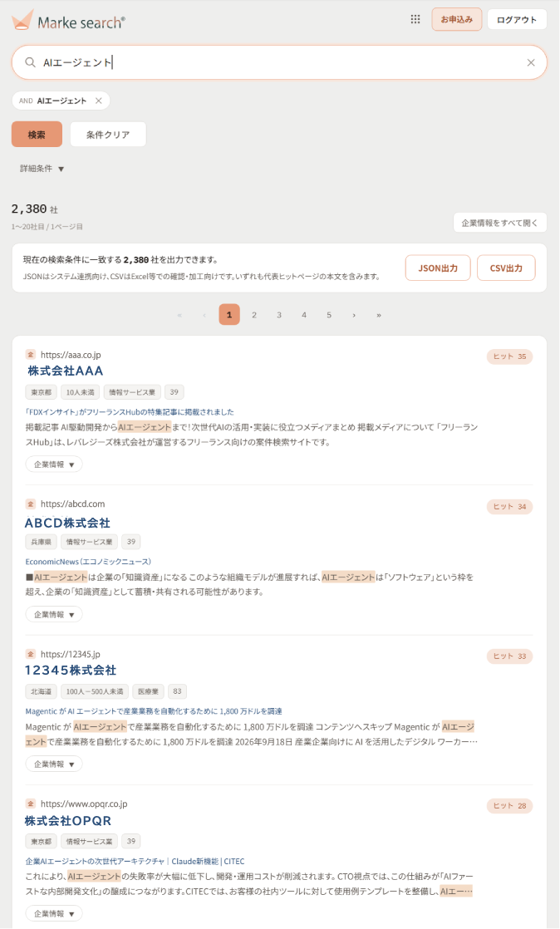560x929 pixels.
Task: Go to previous page chevron
Action: pyautogui.click(x=204, y=315)
